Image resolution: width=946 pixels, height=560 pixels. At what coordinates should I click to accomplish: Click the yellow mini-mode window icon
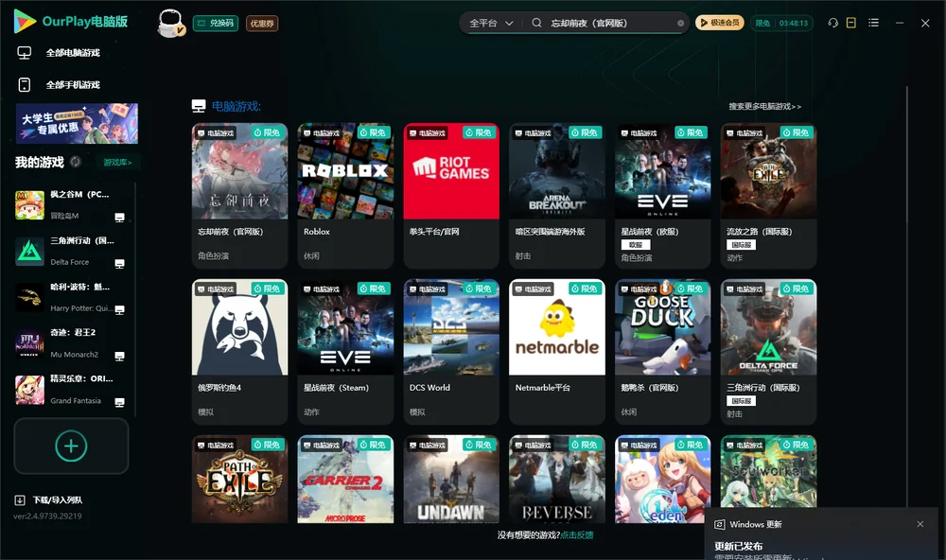[851, 23]
